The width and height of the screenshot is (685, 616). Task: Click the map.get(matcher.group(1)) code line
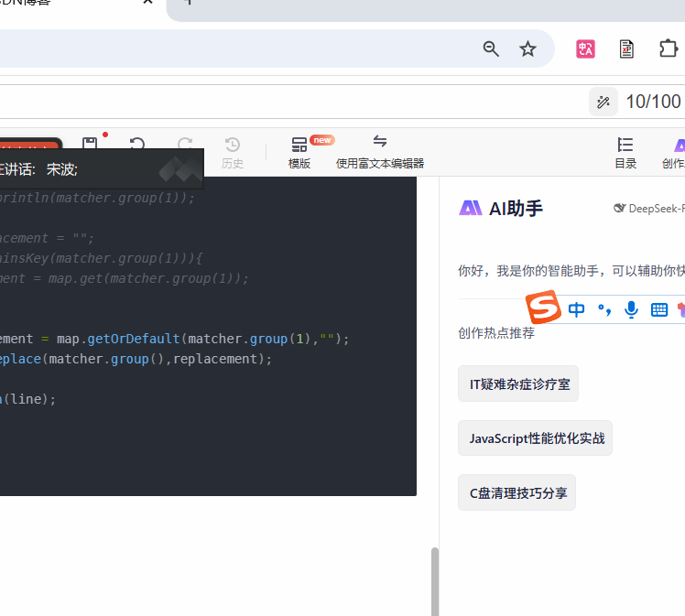(124, 278)
